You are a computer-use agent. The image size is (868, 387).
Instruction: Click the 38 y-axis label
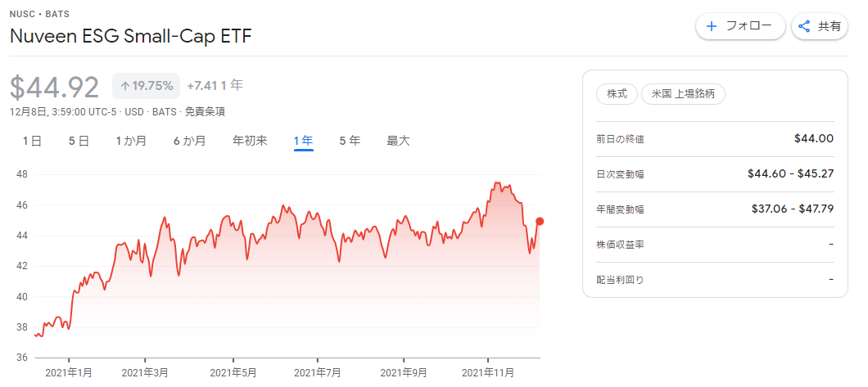point(23,327)
